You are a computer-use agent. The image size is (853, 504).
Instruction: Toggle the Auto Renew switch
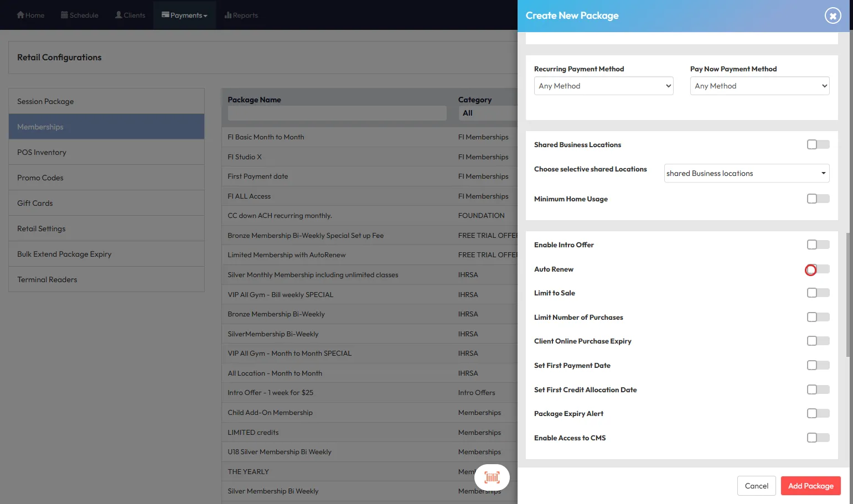[x=818, y=269]
